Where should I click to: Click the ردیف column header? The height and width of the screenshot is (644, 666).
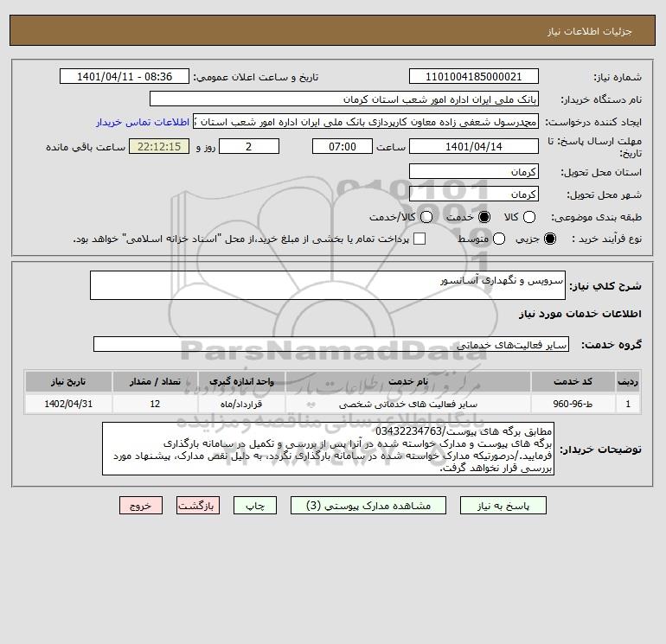628,381
